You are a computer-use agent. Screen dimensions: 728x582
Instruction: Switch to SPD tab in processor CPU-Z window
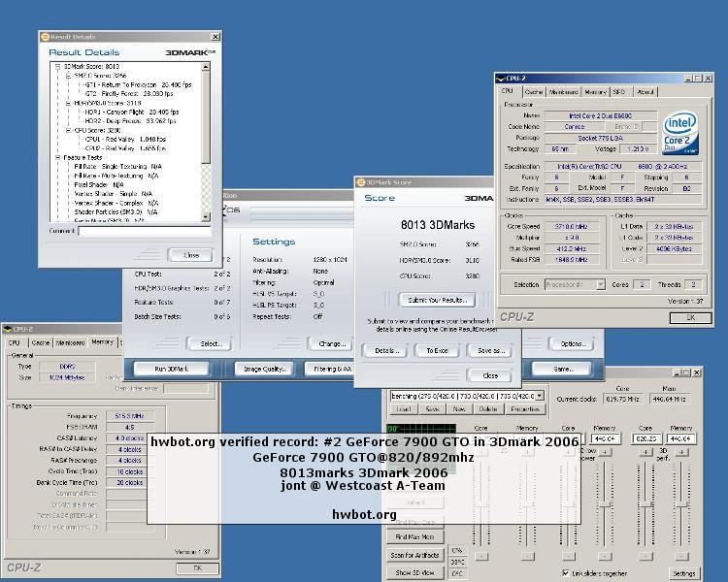pos(619,92)
